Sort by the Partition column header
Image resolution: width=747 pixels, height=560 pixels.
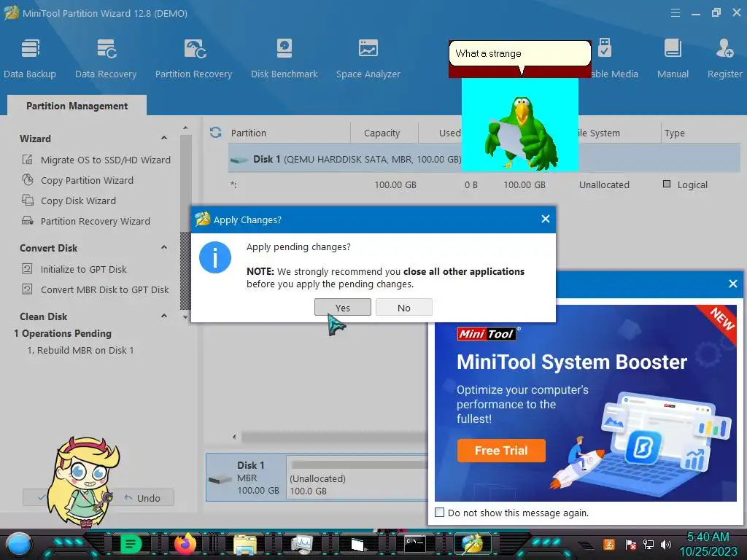point(248,133)
